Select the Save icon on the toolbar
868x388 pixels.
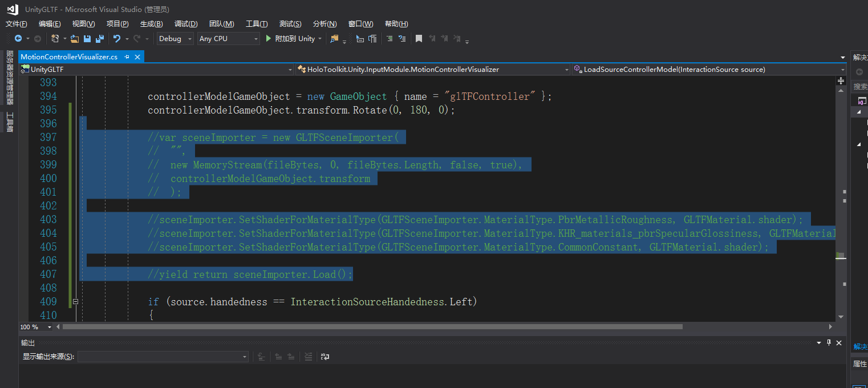(86, 38)
